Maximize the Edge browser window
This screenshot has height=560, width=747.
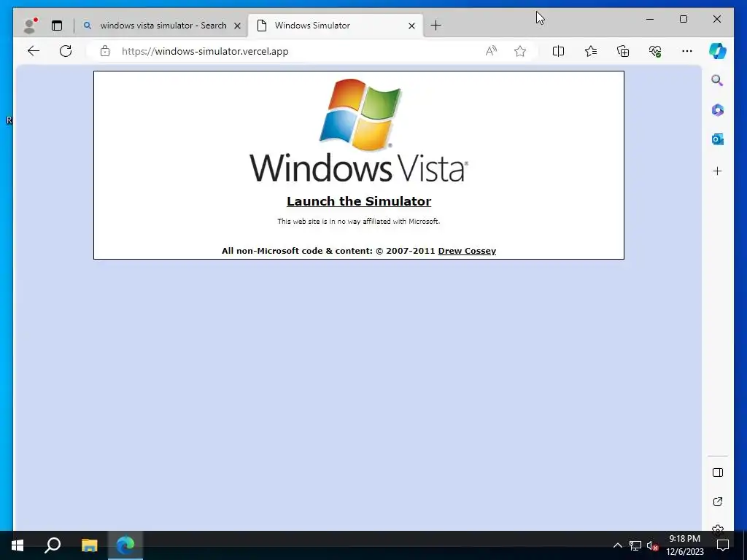click(x=683, y=19)
